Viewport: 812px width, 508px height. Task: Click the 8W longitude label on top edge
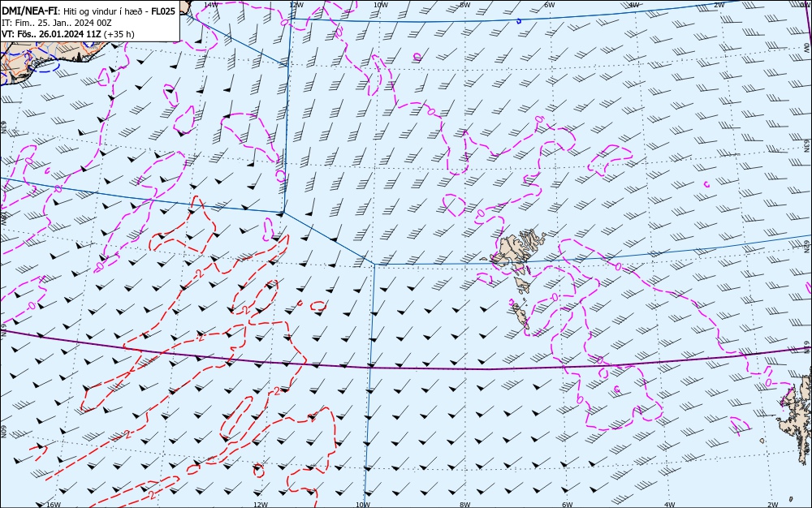[465, 5]
